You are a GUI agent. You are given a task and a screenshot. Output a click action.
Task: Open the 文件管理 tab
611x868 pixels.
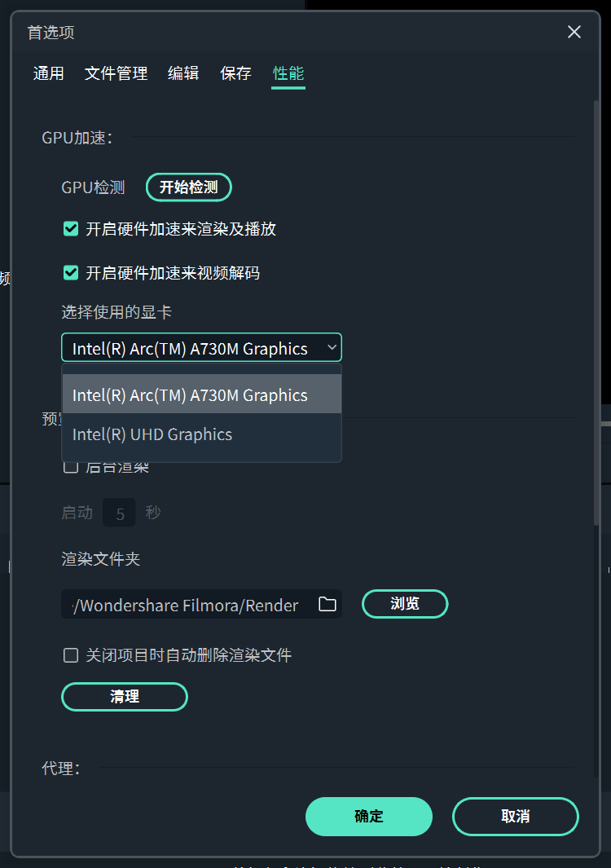pyautogui.click(x=116, y=73)
